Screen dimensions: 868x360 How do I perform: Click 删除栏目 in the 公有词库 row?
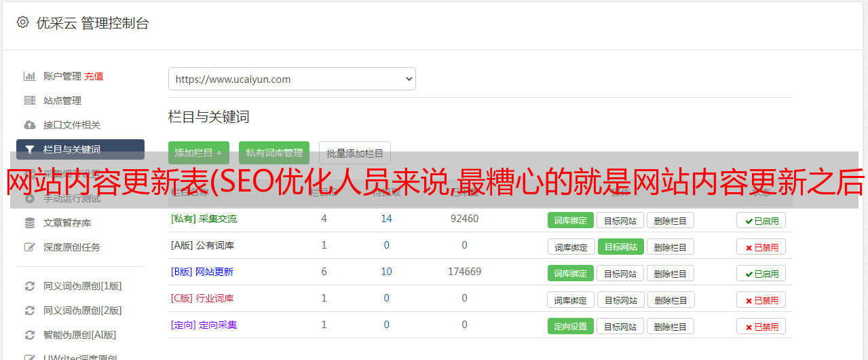click(671, 247)
